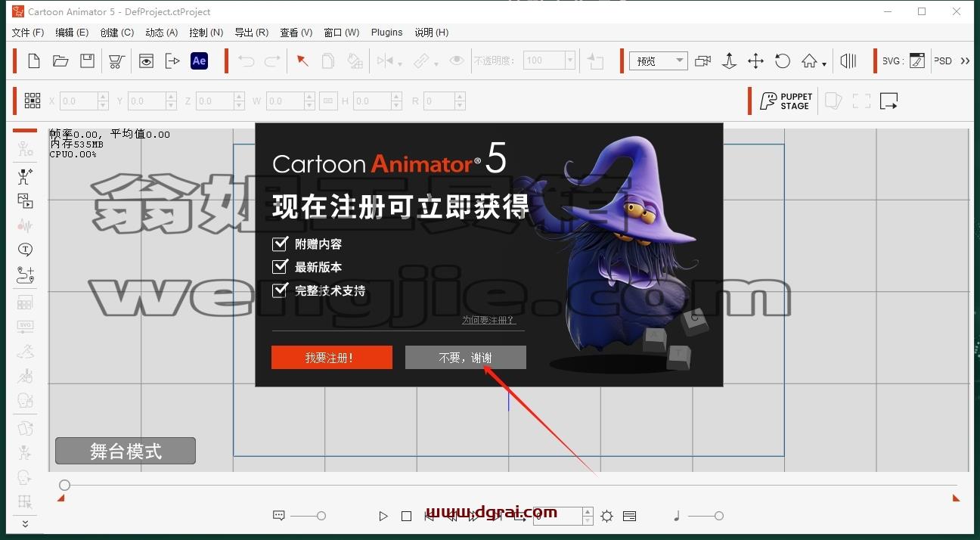Open the 说明 (H) menu
The height and width of the screenshot is (540, 980).
pyautogui.click(x=431, y=33)
